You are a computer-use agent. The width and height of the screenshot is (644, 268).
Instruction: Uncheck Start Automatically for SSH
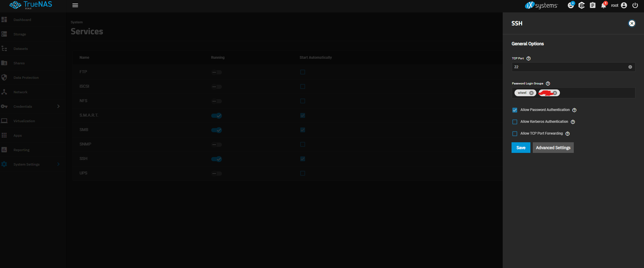click(x=303, y=159)
